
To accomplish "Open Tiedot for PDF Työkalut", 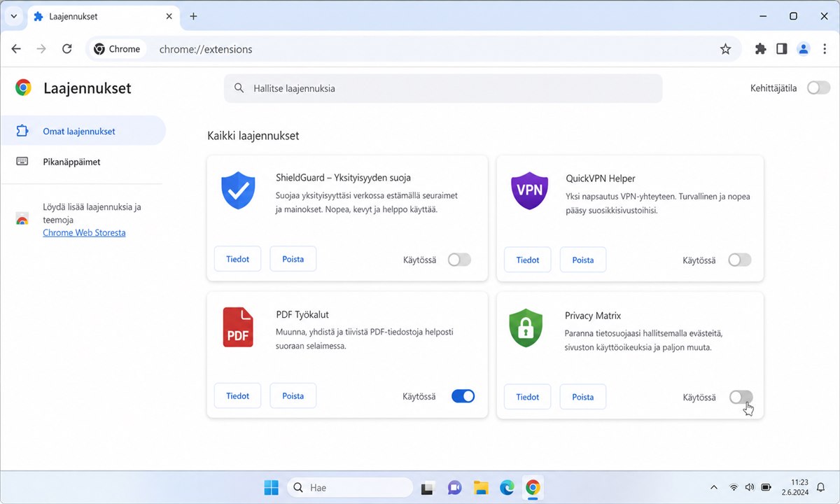I will [x=238, y=396].
